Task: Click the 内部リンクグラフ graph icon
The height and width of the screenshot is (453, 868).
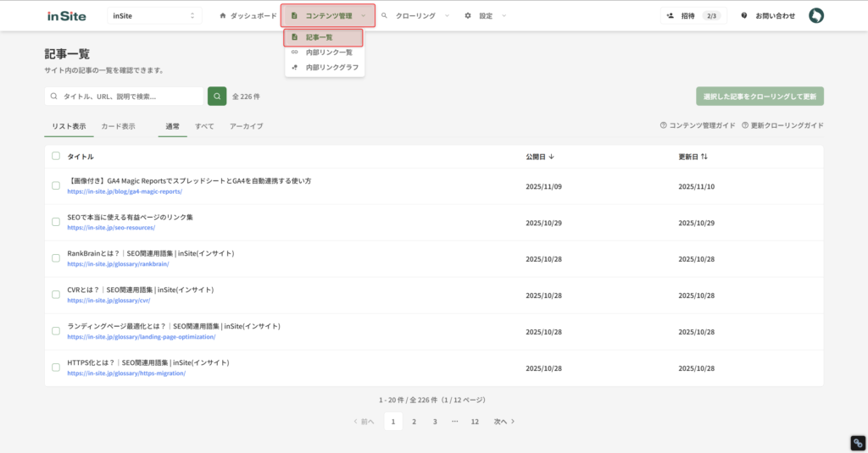Action: tap(294, 67)
